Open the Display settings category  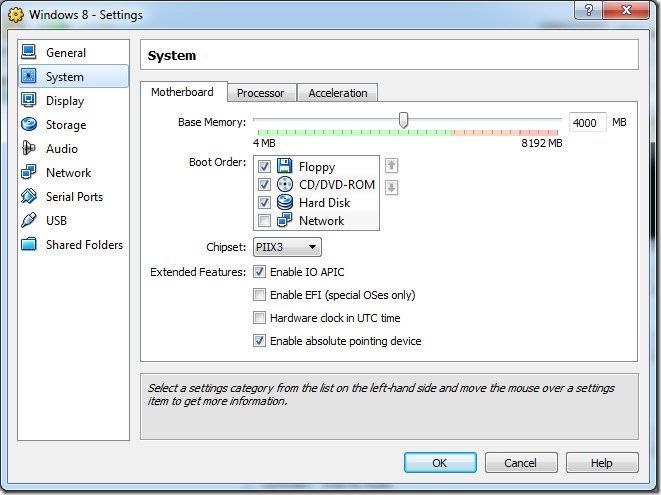(73, 100)
